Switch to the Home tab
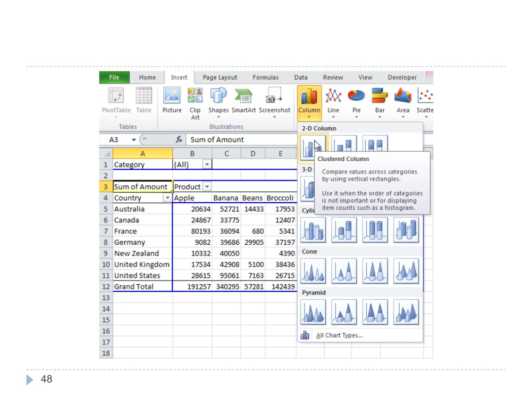The width and height of the screenshot is (532, 399). (x=147, y=78)
